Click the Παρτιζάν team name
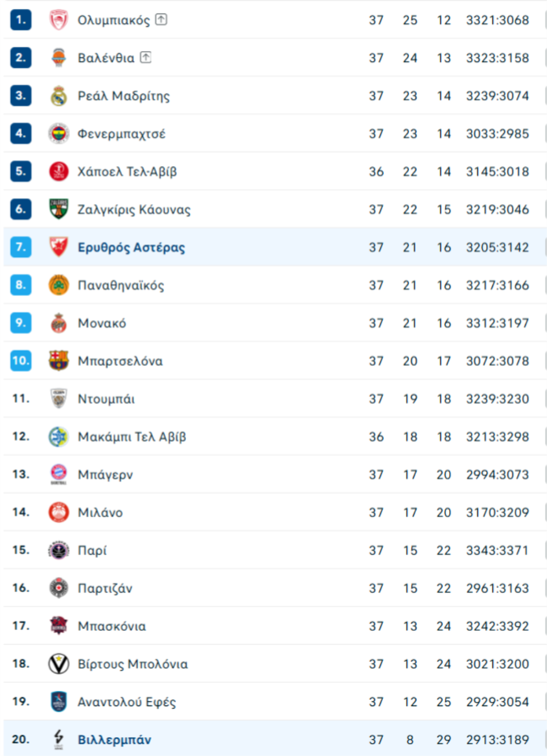The image size is (547, 756). point(105,588)
